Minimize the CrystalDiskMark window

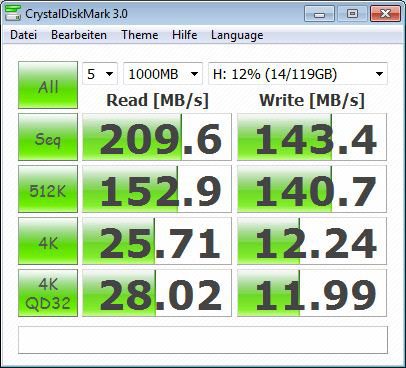click(x=319, y=14)
